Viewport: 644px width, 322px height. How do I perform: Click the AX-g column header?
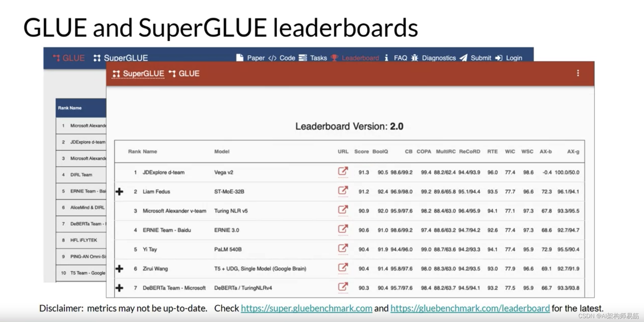(x=573, y=151)
